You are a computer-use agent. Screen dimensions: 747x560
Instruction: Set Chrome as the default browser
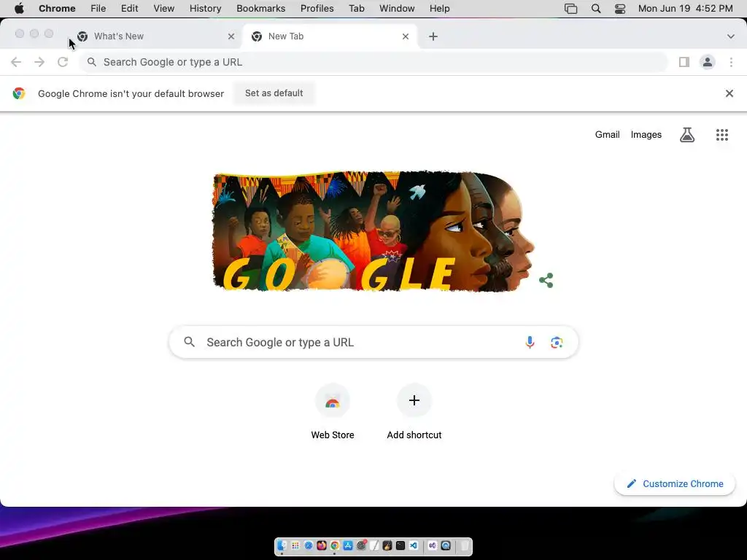pyautogui.click(x=274, y=93)
